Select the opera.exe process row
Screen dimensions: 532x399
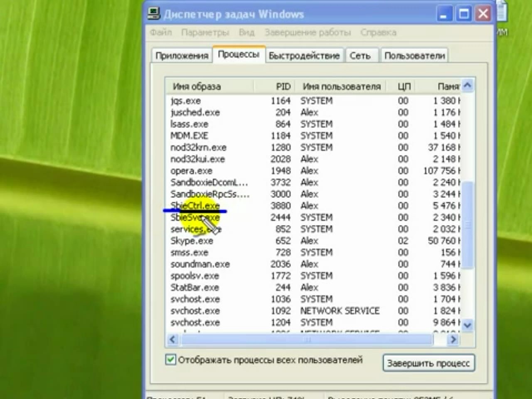(191, 171)
